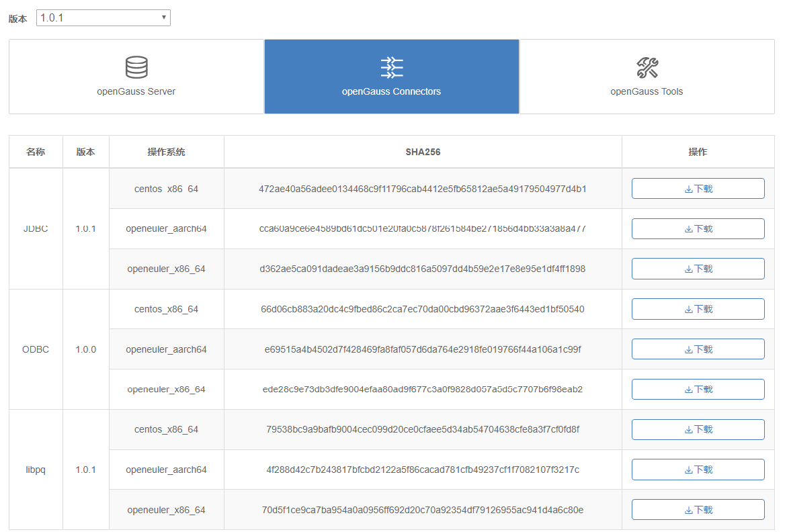Download libpq for openeuler_x86_64
This screenshot has width=789, height=532.
coord(698,510)
